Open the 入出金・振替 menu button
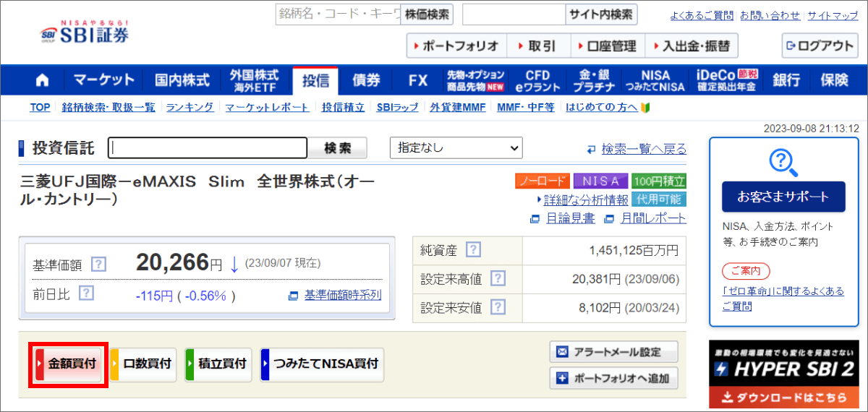The width and height of the screenshot is (868, 412). coord(692,46)
